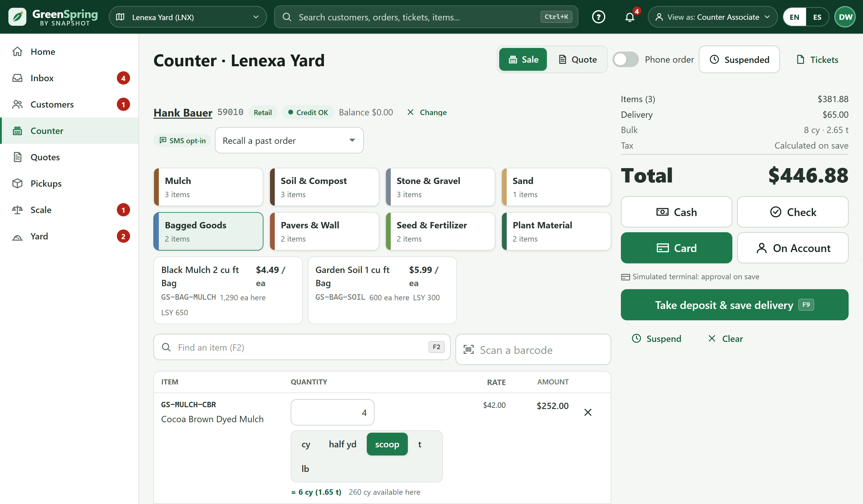Screen dimensions: 863x504
Task: Open the DW user avatar
Action: [x=845, y=17]
